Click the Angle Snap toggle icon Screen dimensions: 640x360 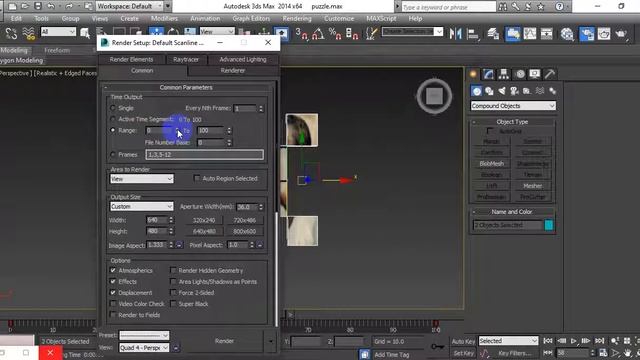coord(318,34)
